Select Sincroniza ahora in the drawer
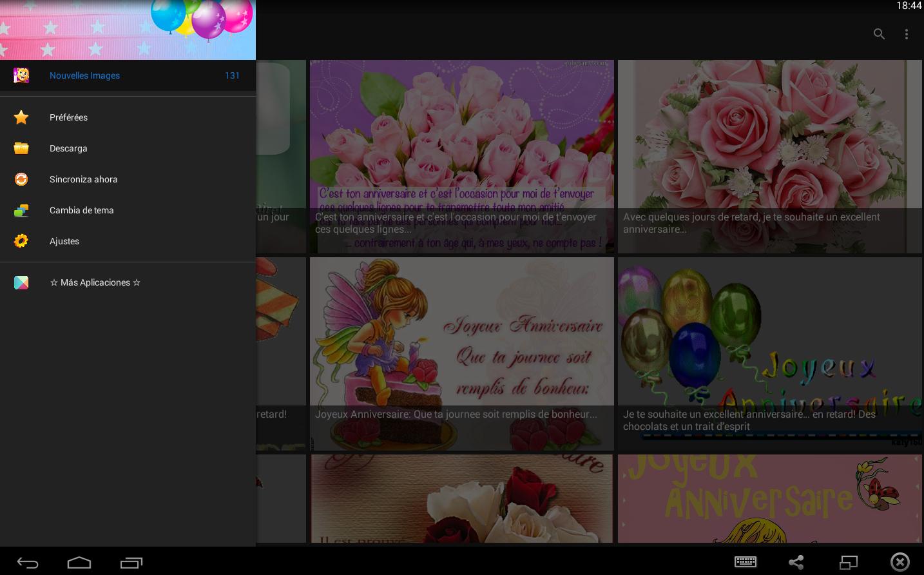This screenshot has width=924, height=575. (128, 179)
